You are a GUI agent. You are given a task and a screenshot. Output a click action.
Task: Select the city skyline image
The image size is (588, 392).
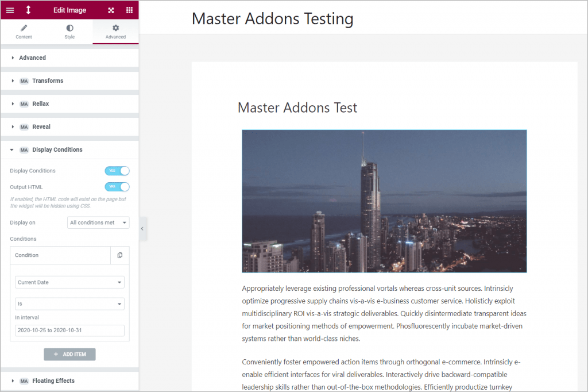tap(384, 201)
